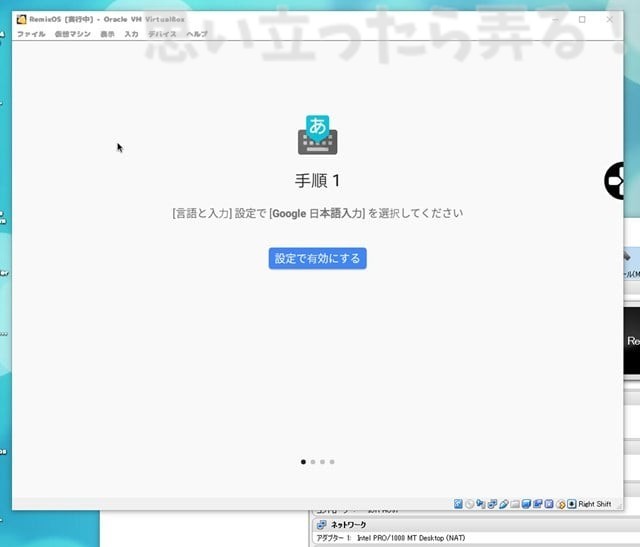This screenshot has height=547, width=640.
Task: Select the third page indicator dot
Action: click(322, 462)
